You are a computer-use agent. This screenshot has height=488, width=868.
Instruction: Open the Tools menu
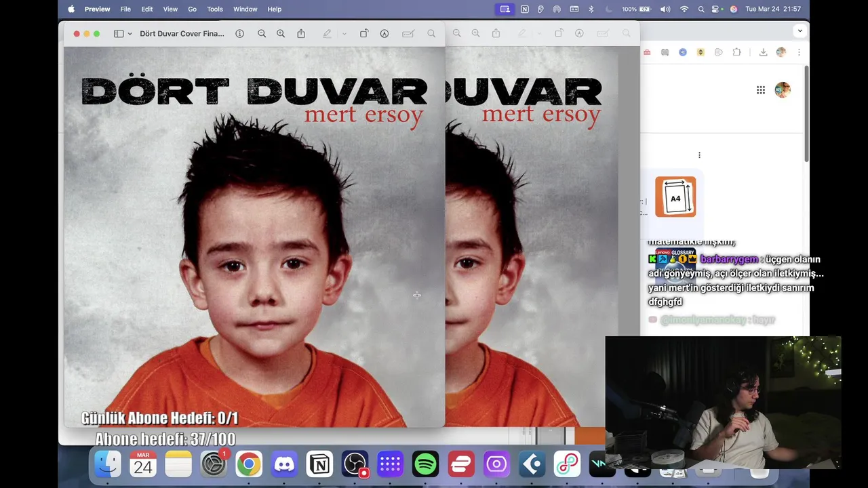[215, 9]
